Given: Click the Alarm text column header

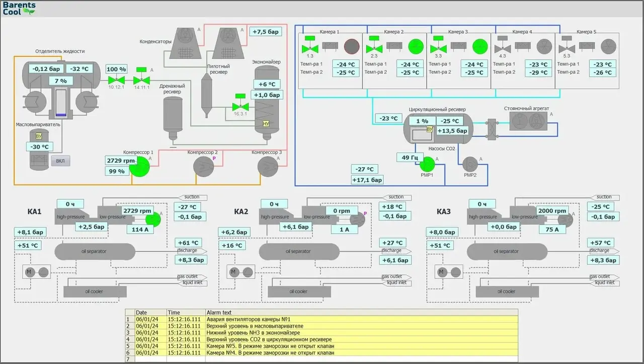Looking at the screenshot, I should click(x=361, y=312).
